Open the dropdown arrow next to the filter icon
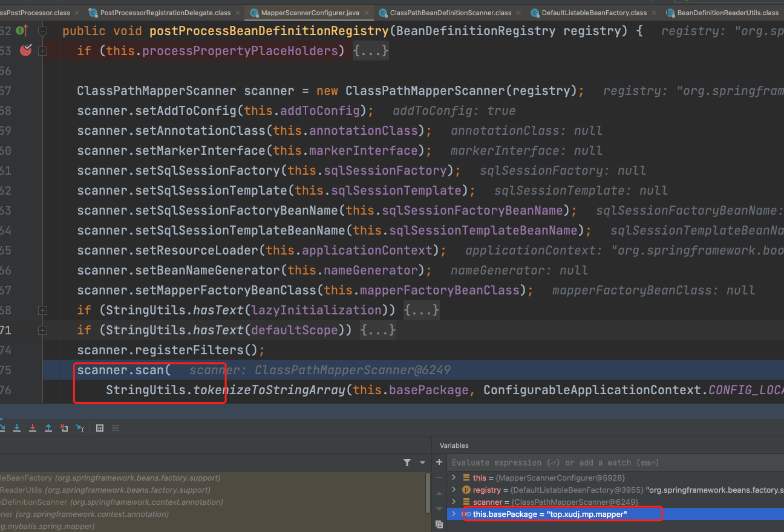This screenshot has height=532, width=784. tap(423, 462)
